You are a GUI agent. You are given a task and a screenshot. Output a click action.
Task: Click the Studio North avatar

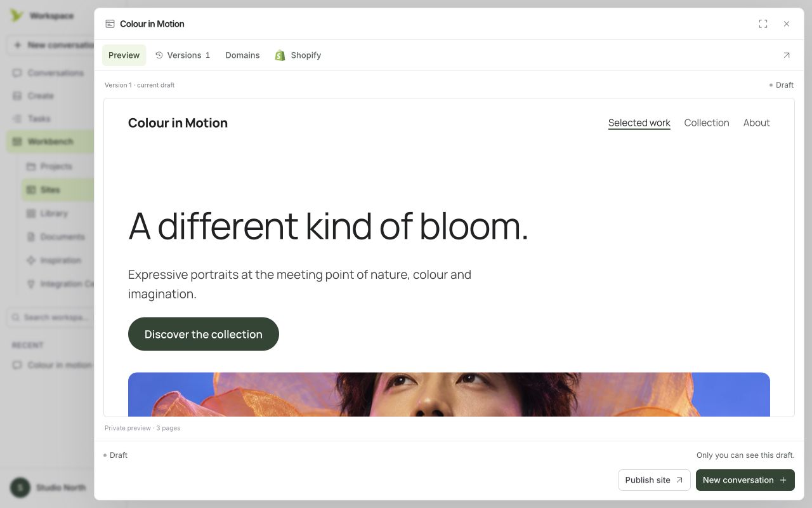[20, 488]
